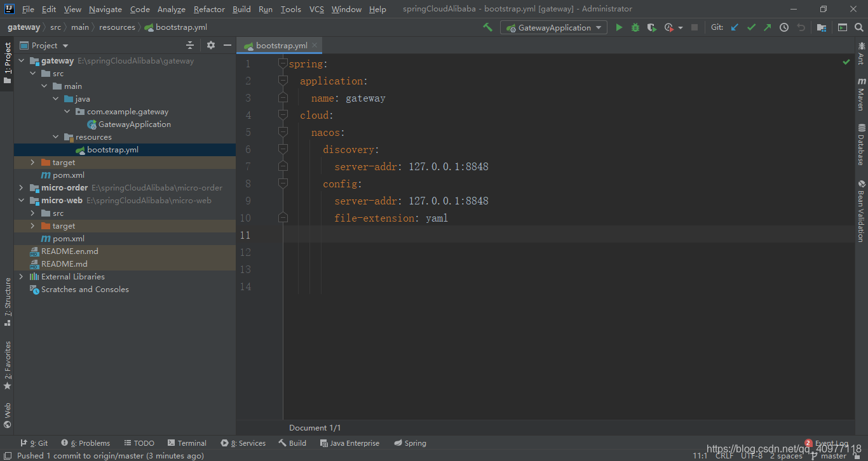
Task: Open the Navigate menu
Action: tap(105, 9)
